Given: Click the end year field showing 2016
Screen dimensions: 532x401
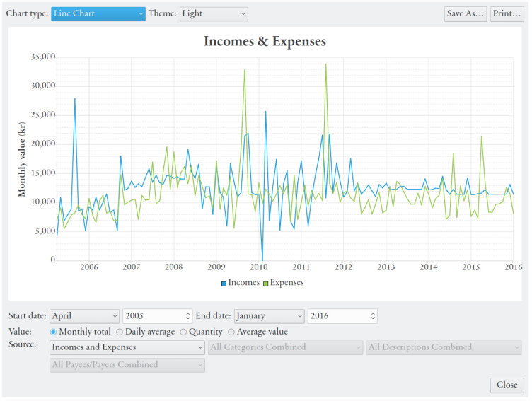Looking at the screenshot, I should 337,316.
